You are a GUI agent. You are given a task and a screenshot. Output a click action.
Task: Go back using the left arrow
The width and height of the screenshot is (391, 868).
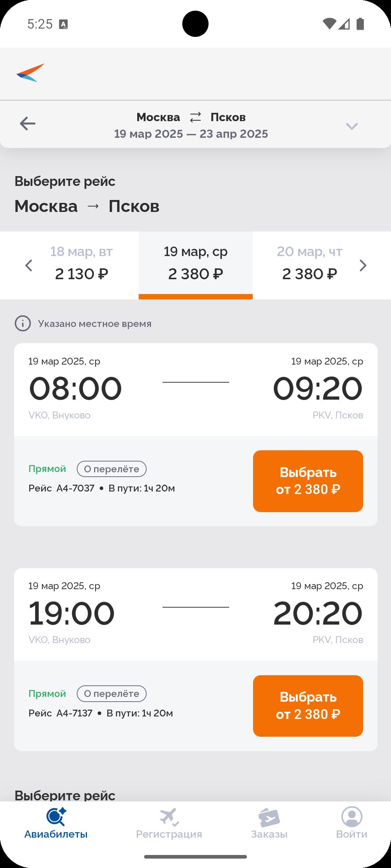tap(28, 124)
